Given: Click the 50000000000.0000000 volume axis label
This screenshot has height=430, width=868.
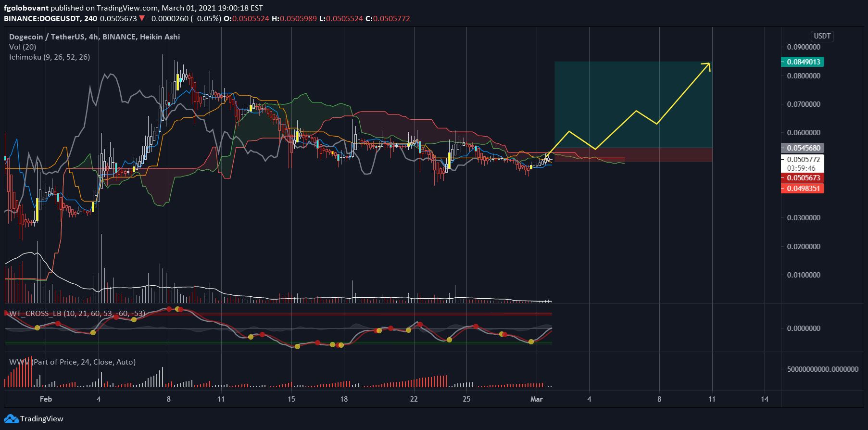Looking at the screenshot, I should (822, 369).
